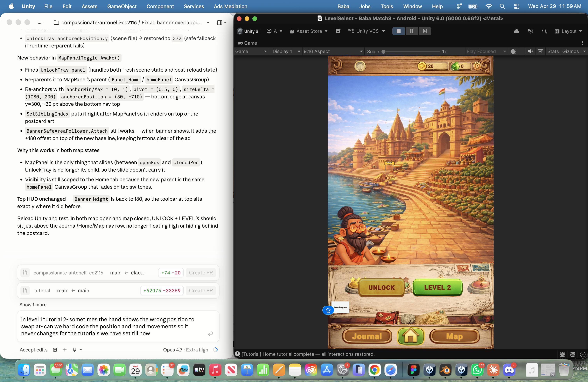This screenshot has width=588, height=382.
Task: Click Create PR in the Tutorial row
Action: [x=201, y=291]
